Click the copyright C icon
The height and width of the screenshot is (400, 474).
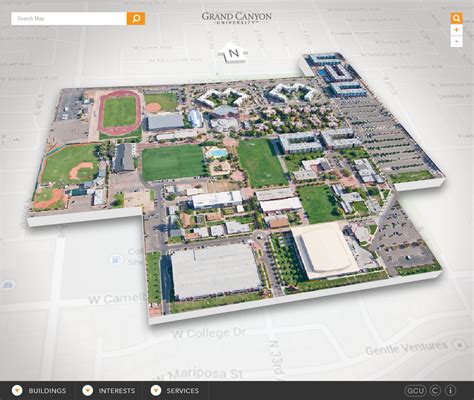tap(434, 391)
